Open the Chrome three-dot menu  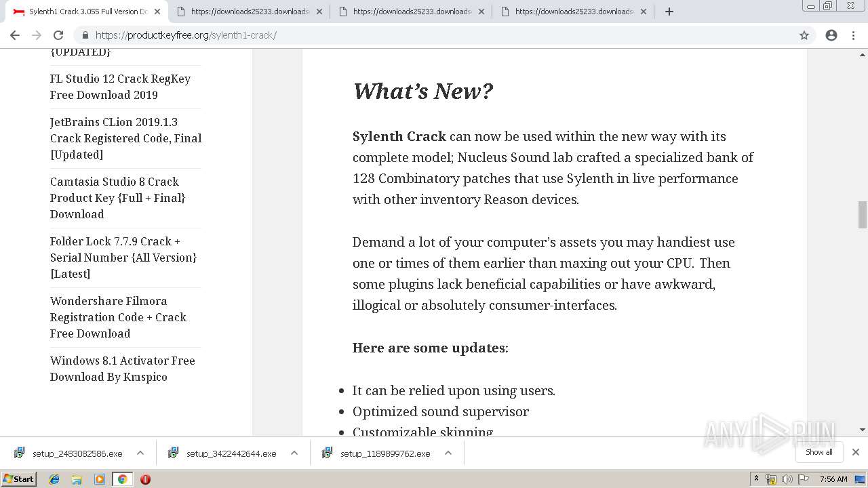[x=853, y=35]
